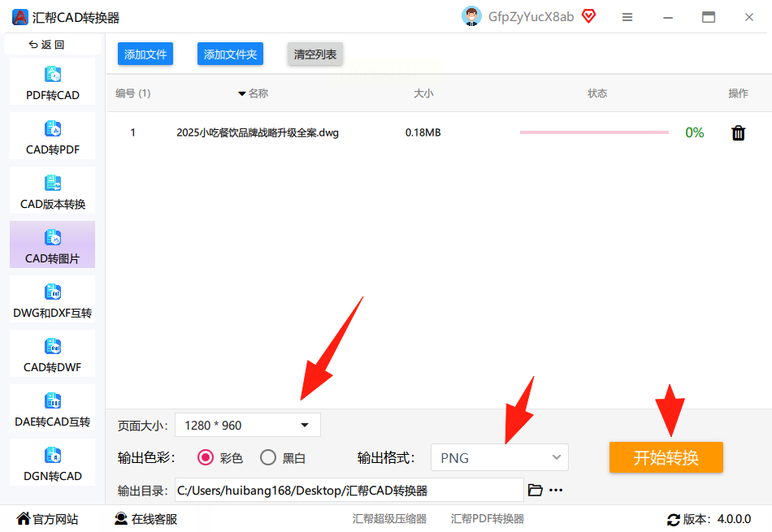Screen dimensions: 772x532
Task: Open output directory more options ellipsis
Action: tap(556, 490)
